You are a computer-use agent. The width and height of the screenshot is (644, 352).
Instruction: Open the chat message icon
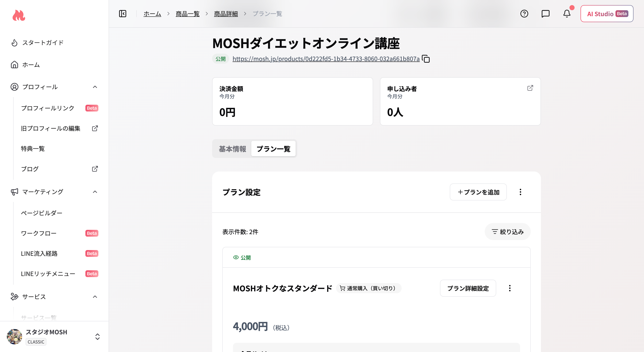pos(545,14)
